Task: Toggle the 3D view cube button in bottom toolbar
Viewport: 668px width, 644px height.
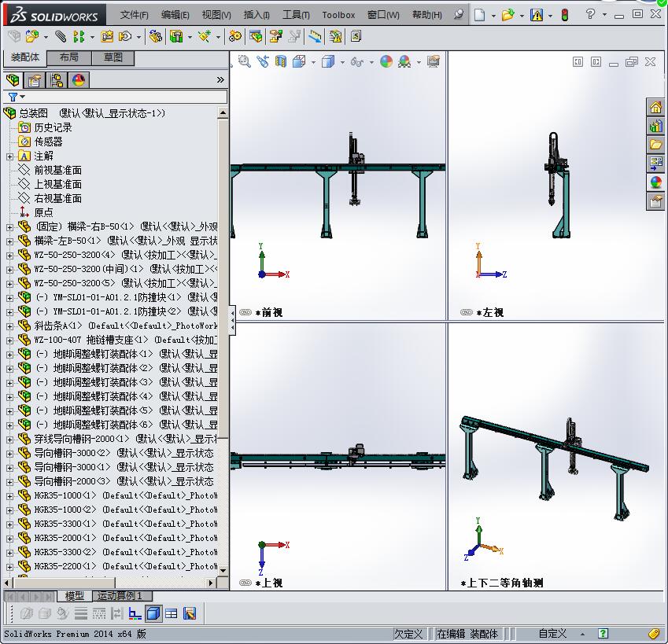Action: coord(153,613)
